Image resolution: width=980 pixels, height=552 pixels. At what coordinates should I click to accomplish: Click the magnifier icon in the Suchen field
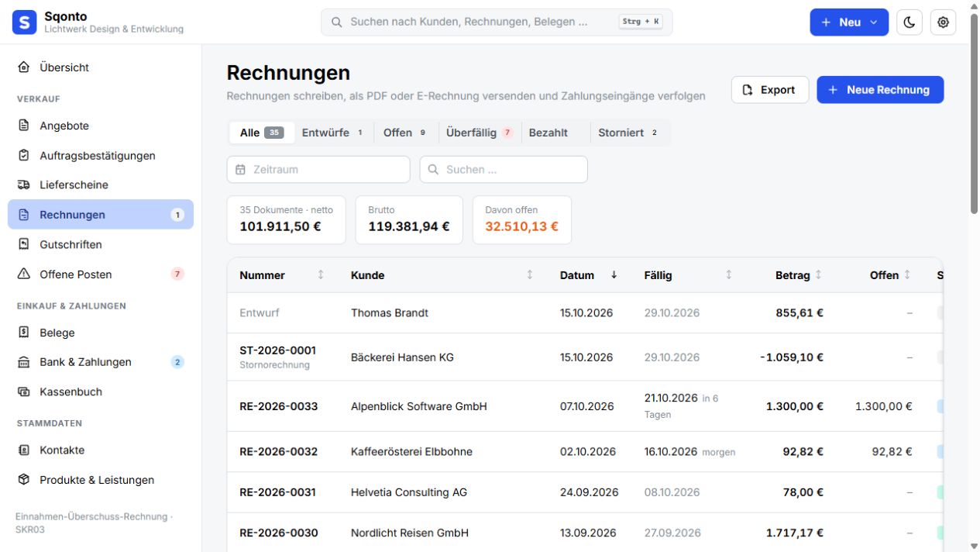click(x=433, y=169)
